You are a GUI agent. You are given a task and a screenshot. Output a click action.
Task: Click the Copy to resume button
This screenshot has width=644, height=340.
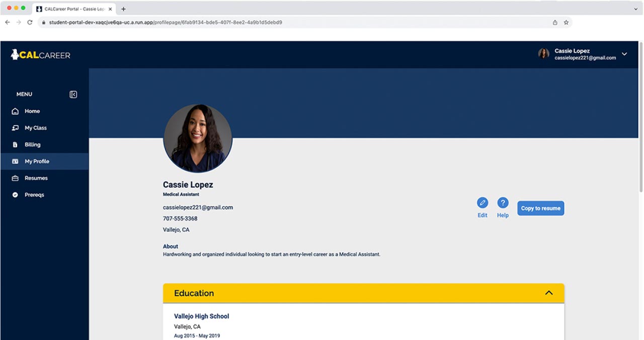click(x=540, y=209)
